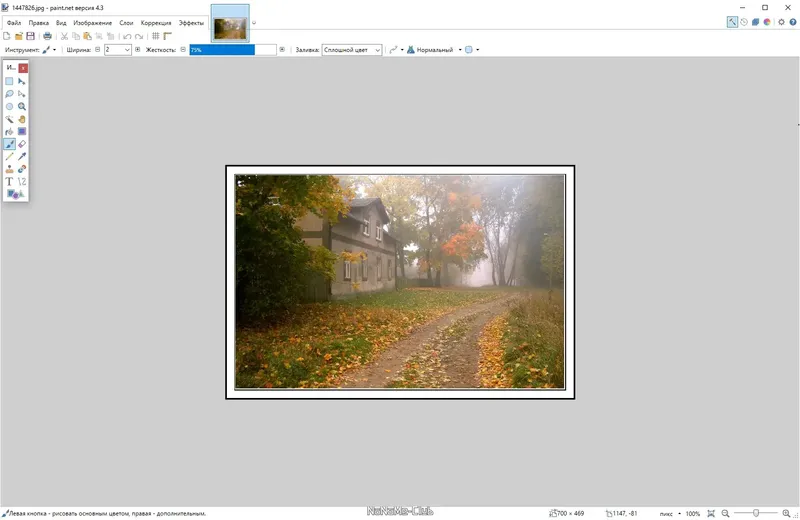
Task: Select the Recolor tool
Action: click(x=21, y=169)
